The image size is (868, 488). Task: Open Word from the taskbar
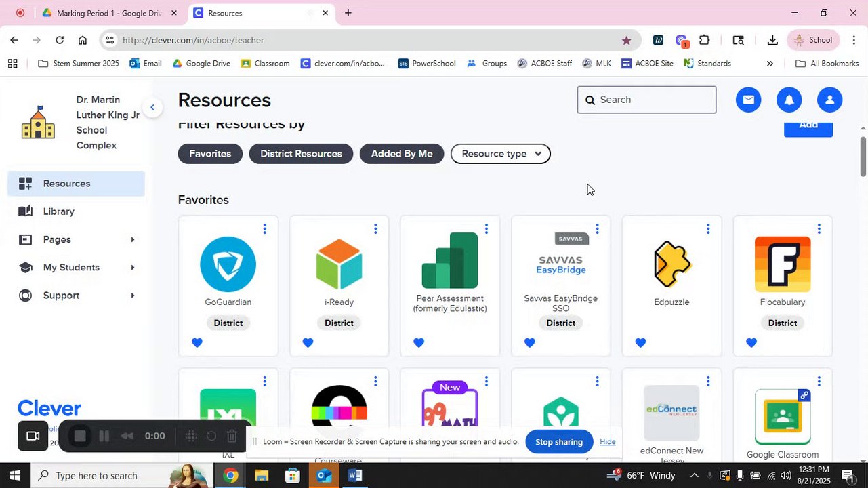(355, 475)
